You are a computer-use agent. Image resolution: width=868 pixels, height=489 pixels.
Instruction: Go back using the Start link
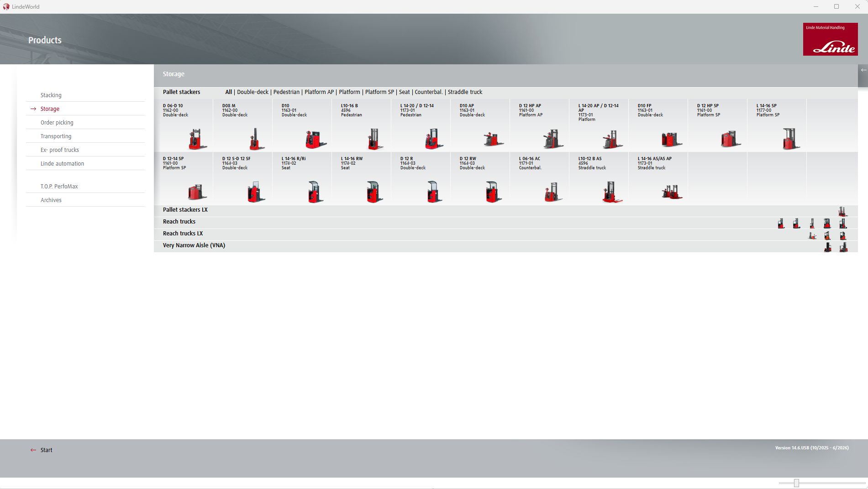click(x=46, y=450)
